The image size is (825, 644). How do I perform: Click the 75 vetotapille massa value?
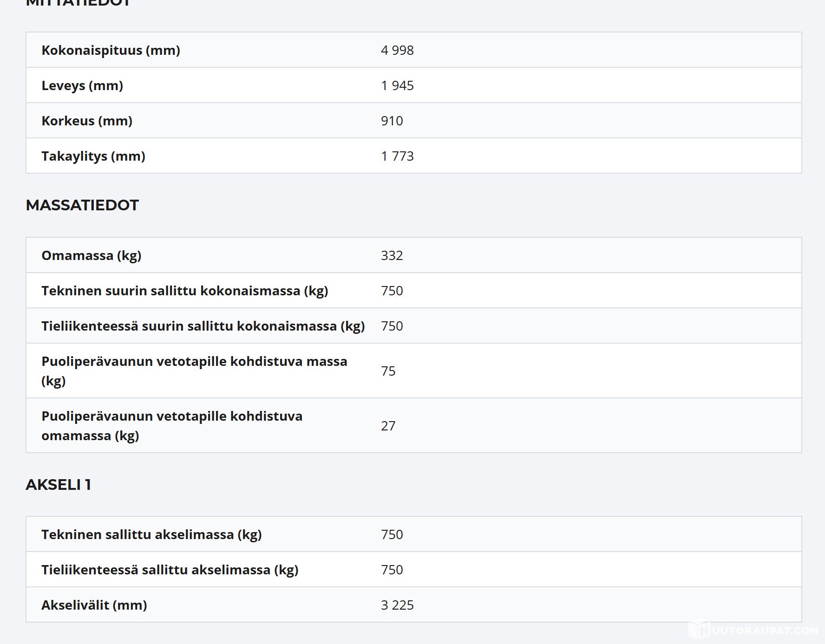coord(388,371)
